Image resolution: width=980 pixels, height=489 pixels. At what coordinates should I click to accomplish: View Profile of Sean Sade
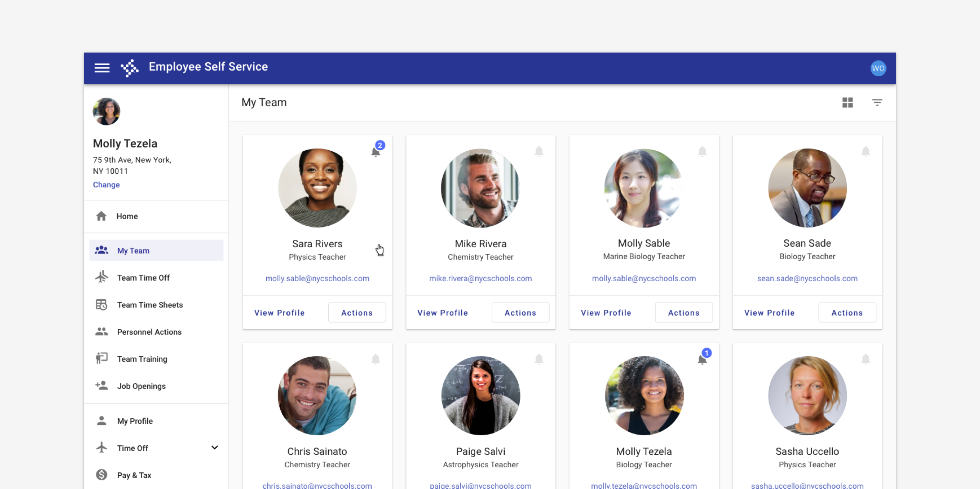coord(769,313)
